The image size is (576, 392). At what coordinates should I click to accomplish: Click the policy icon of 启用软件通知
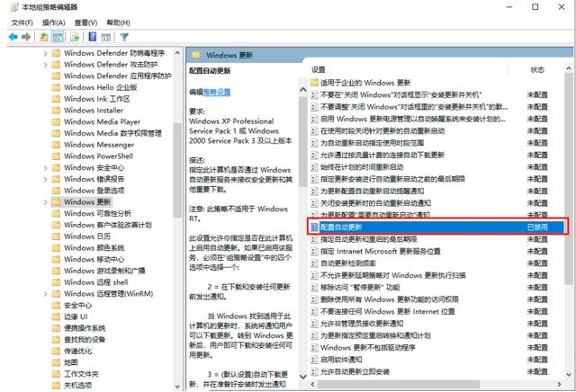click(x=314, y=360)
